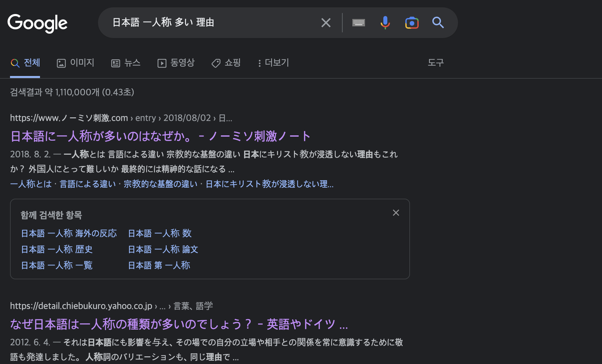602x364 pixels.
Task: Switch to the 이미지 images tab
Action: 76,63
